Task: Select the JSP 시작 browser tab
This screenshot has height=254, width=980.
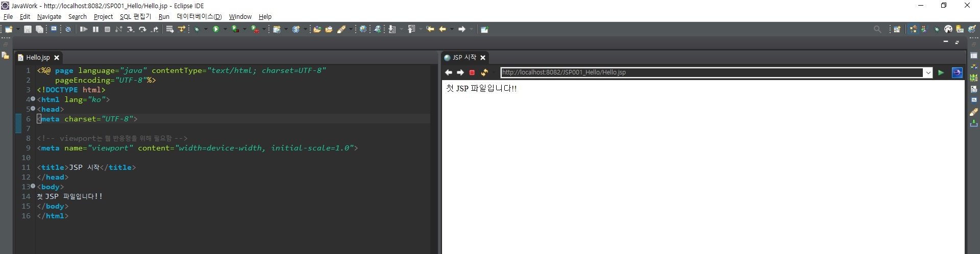Action: pyautogui.click(x=463, y=58)
